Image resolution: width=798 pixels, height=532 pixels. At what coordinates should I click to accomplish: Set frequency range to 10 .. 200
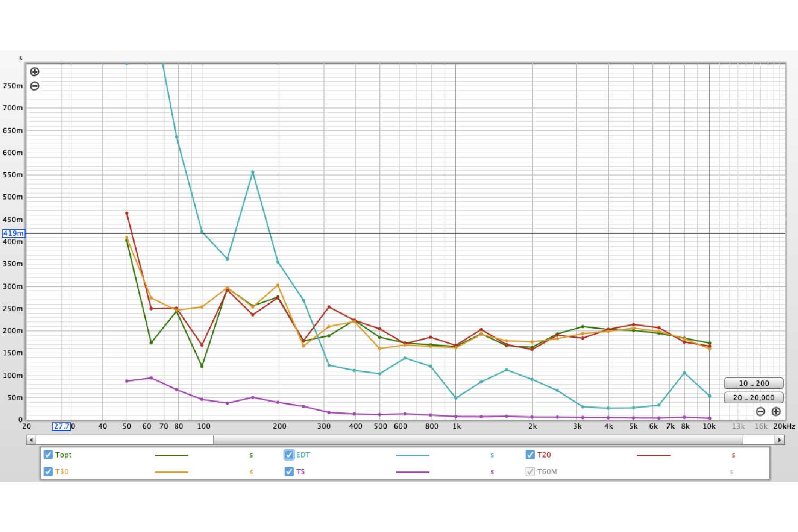(753, 383)
